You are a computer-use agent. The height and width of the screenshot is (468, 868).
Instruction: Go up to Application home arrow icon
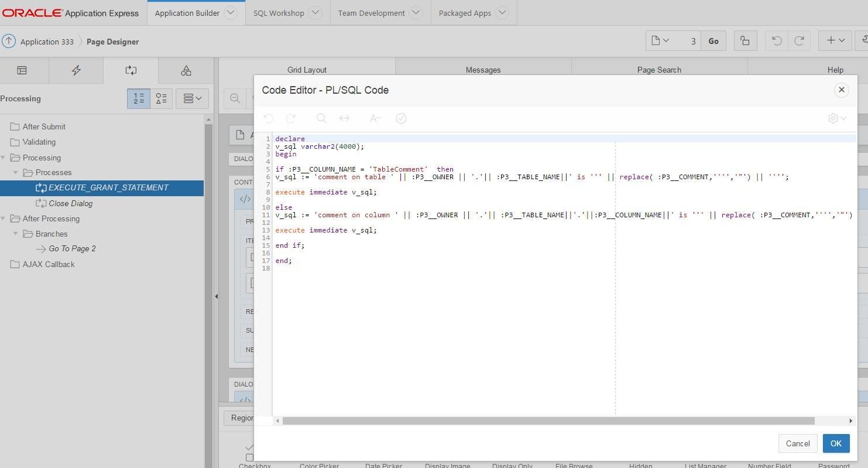9,42
